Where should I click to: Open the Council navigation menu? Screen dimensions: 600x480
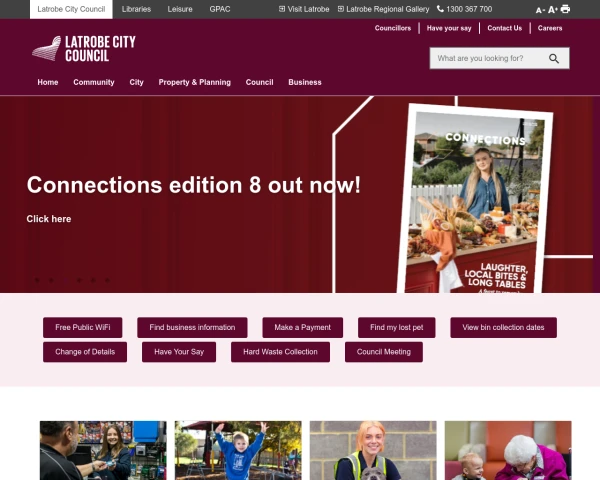pos(259,82)
